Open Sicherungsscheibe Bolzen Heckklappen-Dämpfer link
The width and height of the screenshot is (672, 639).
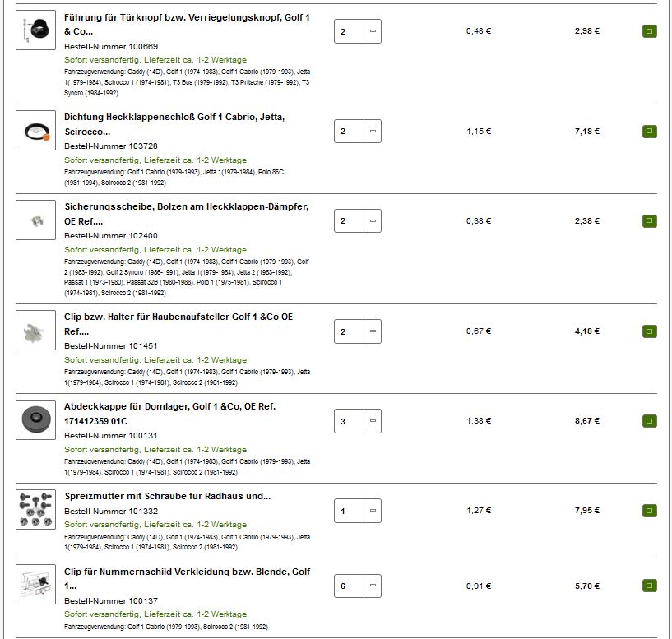[x=186, y=206]
